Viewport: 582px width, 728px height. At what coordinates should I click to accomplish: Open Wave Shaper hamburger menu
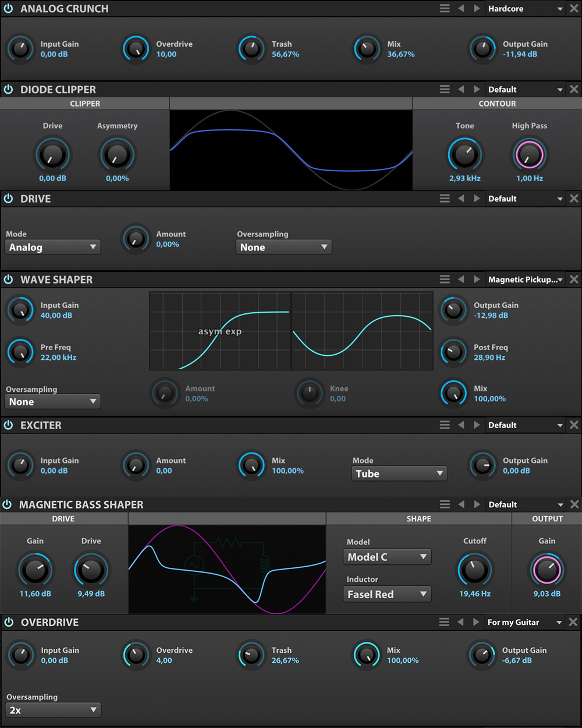tap(445, 280)
